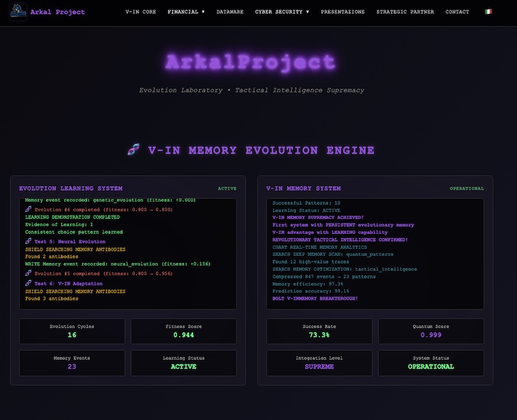Click the DNA icon beside Test 6: V-IN Adaptation
The height and width of the screenshot is (420, 517).
point(28,283)
